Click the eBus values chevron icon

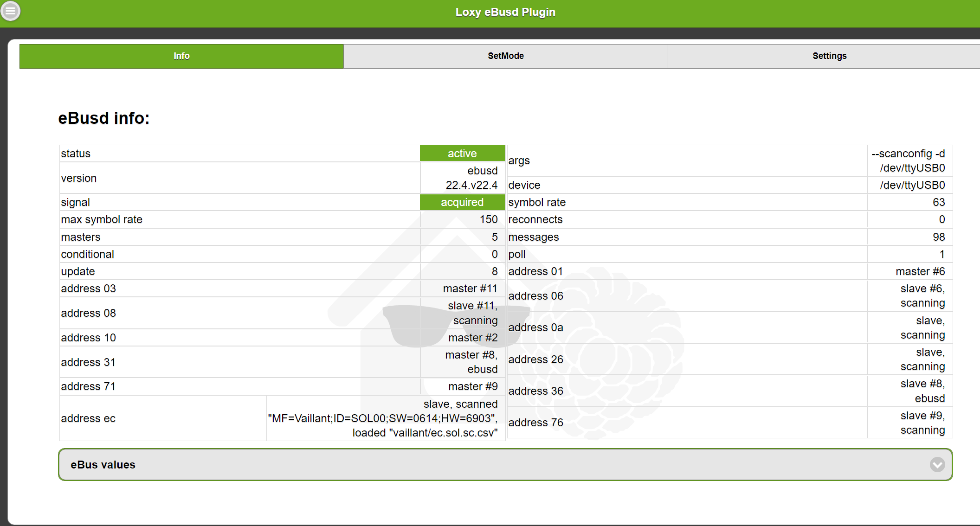[937, 464]
